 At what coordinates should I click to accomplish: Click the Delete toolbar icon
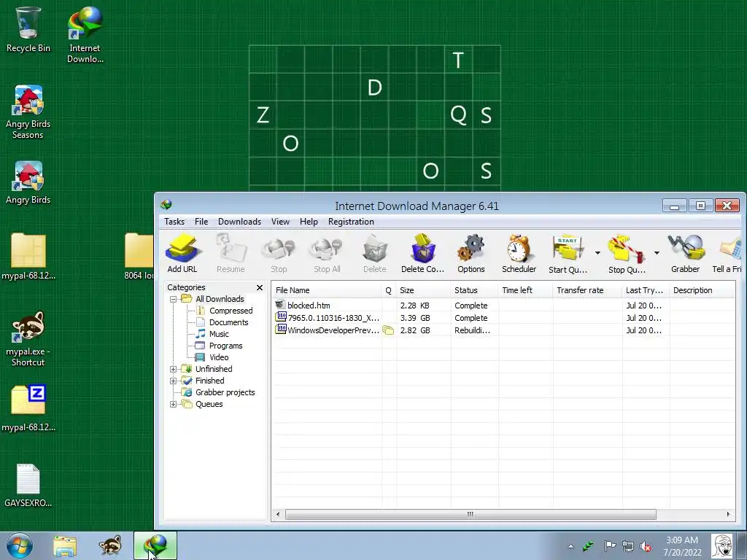pos(375,253)
